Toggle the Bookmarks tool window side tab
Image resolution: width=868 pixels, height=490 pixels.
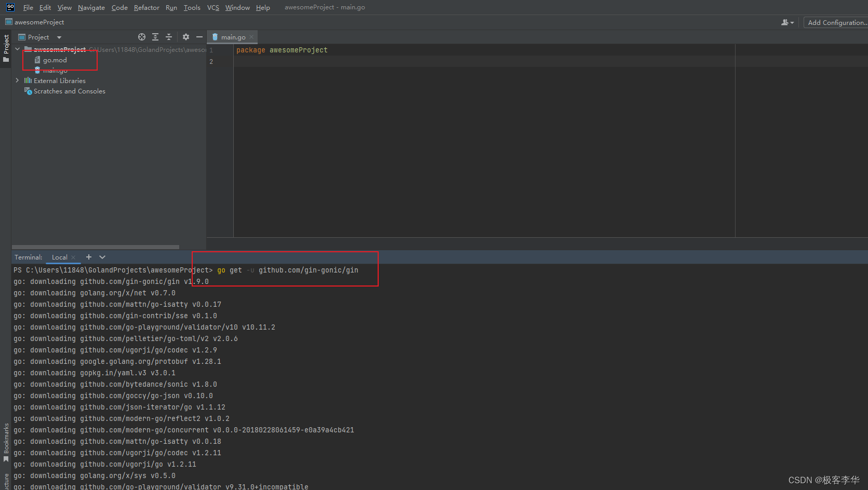[6, 442]
